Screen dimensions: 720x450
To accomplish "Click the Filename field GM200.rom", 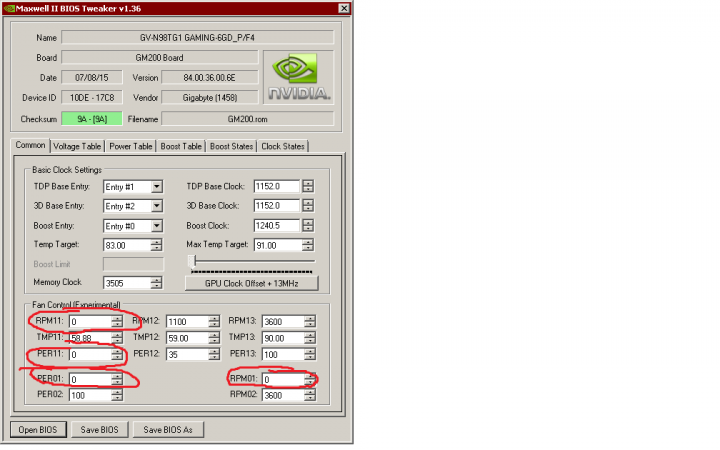I will coord(248,119).
